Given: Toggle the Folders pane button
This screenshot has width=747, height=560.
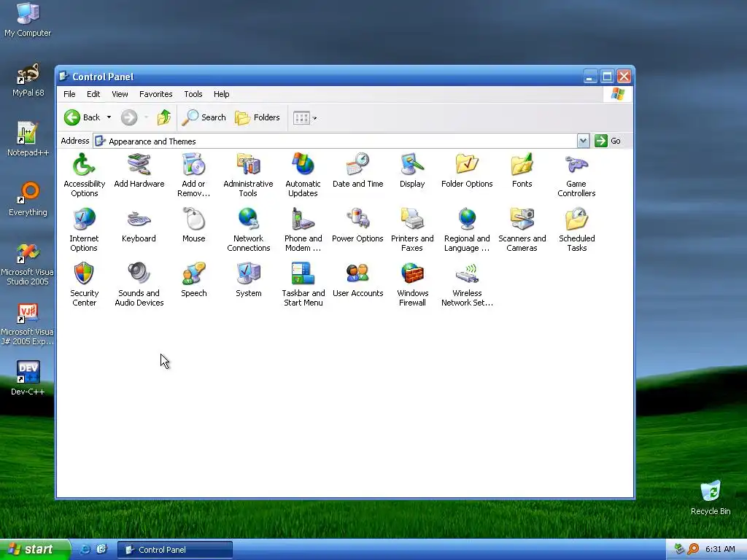Looking at the screenshot, I should [x=258, y=117].
